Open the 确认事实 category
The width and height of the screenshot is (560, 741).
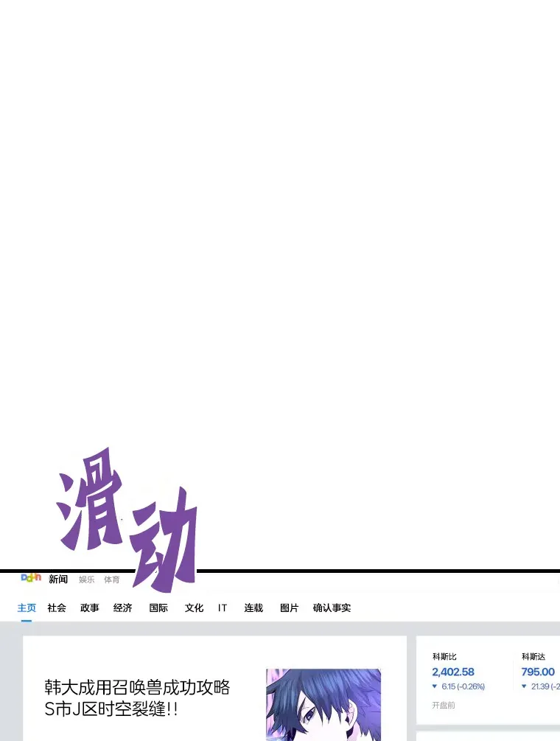[x=332, y=608]
